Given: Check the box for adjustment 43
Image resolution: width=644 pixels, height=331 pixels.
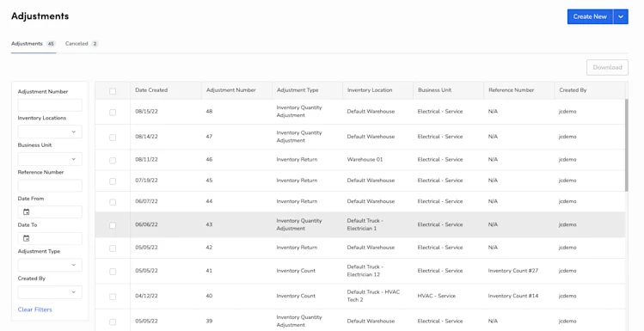Looking at the screenshot, I should [x=113, y=225].
